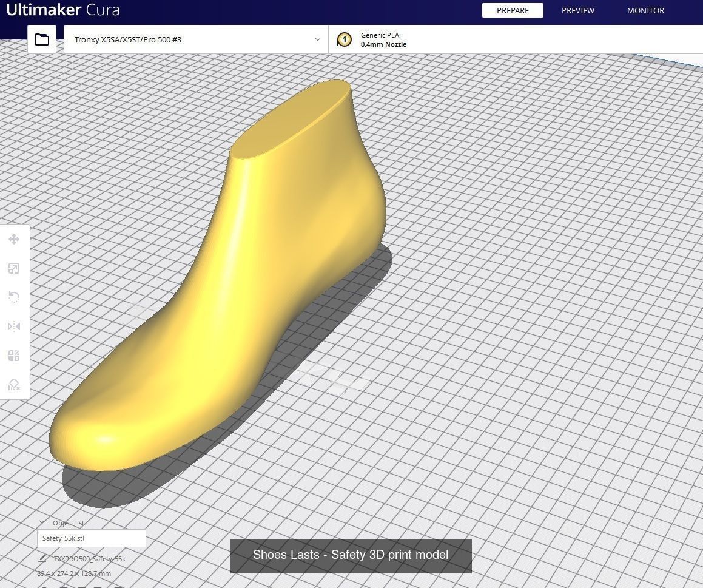Click the 89.4 x 274.2 x 128.7 mm dimensions
The width and height of the screenshot is (703, 588).
pos(74,573)
